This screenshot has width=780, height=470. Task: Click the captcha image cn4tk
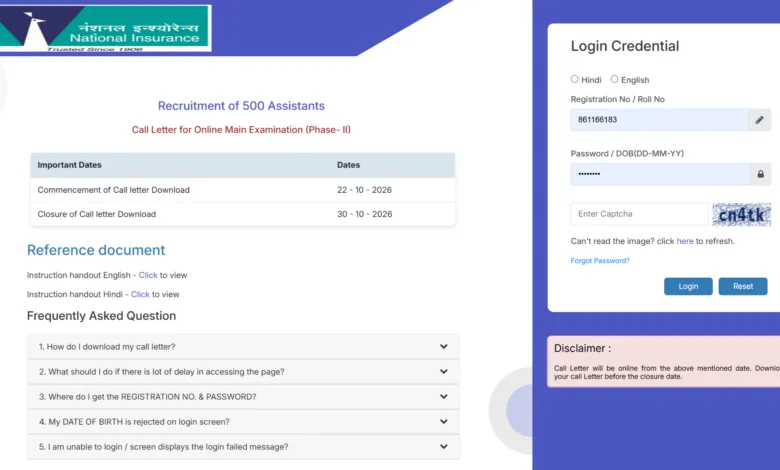[x=741, y=214]
